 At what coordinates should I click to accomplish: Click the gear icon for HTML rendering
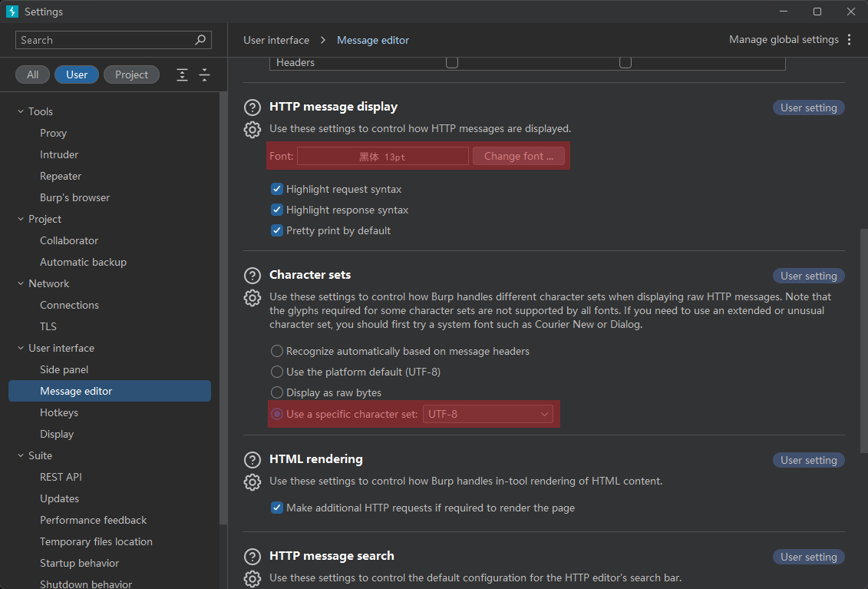[x=252, y=482]
